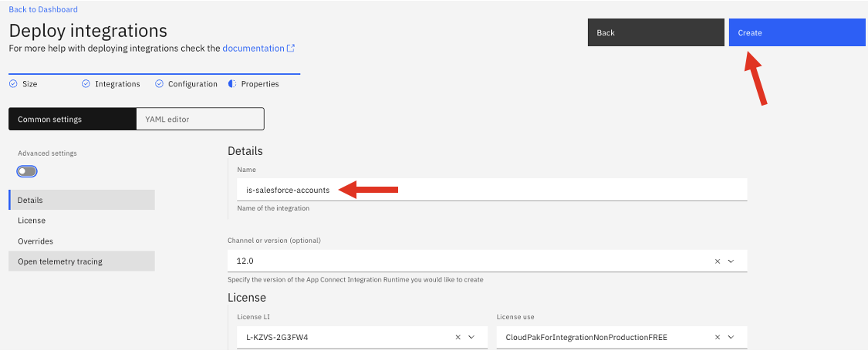
Task: Switch to the YAML editor tab
Action: (200, 119)
